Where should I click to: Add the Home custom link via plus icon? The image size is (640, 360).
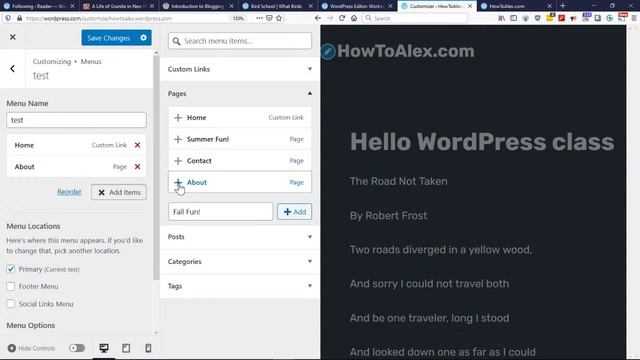pyautogui.click(x=178, y=118)
